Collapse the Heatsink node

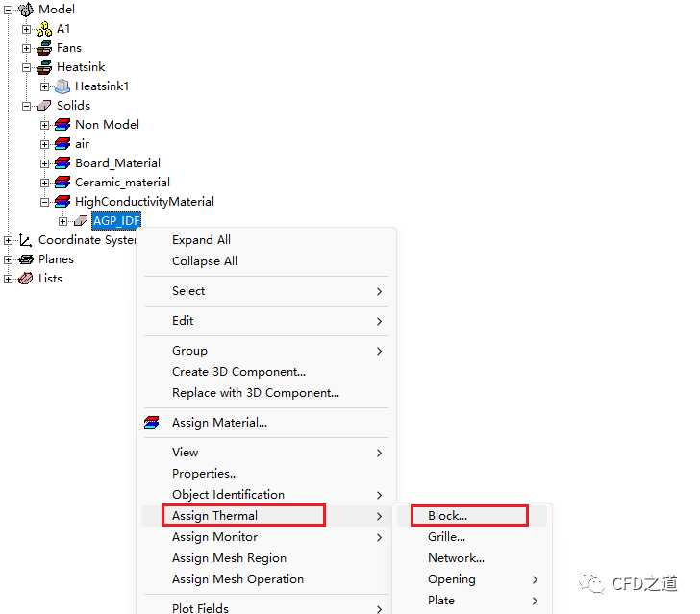coord(26,67)
